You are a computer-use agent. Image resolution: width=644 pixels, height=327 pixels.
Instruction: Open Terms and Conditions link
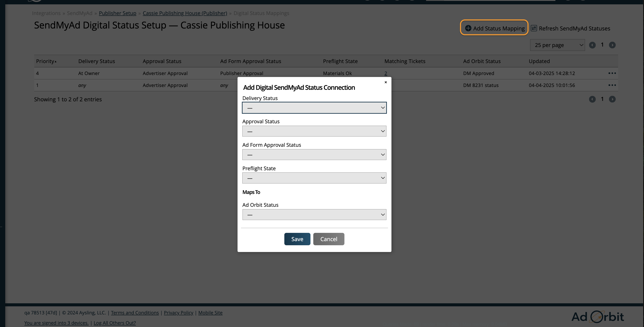135,312
